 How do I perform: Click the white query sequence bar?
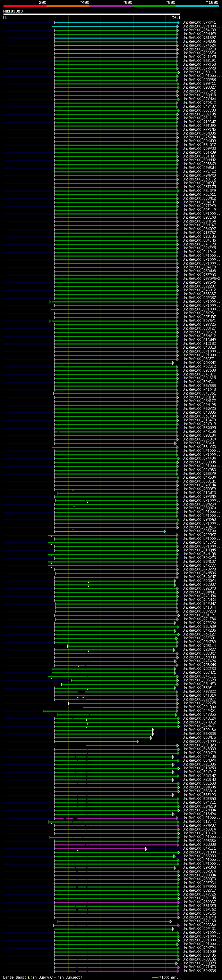(x=92, y=14)
